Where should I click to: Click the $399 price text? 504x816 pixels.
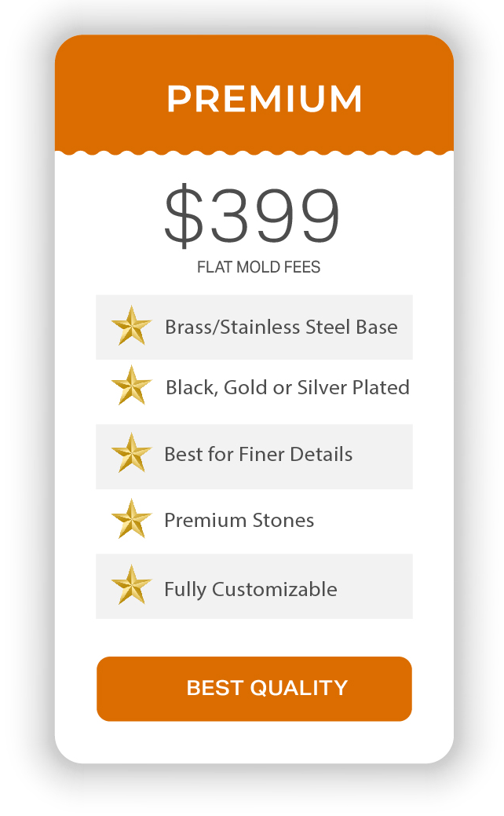(252, 215)
